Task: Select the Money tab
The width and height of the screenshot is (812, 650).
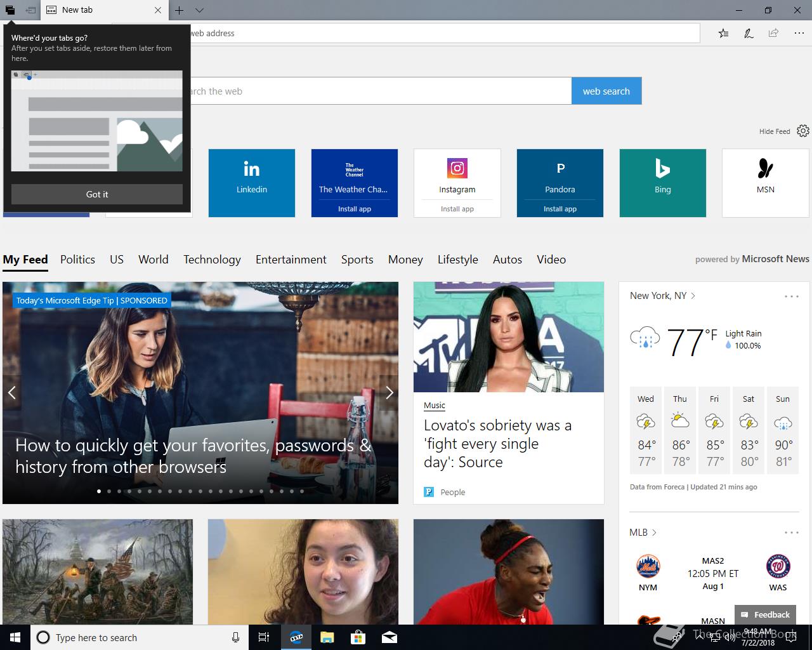Action: click(405, 260)
